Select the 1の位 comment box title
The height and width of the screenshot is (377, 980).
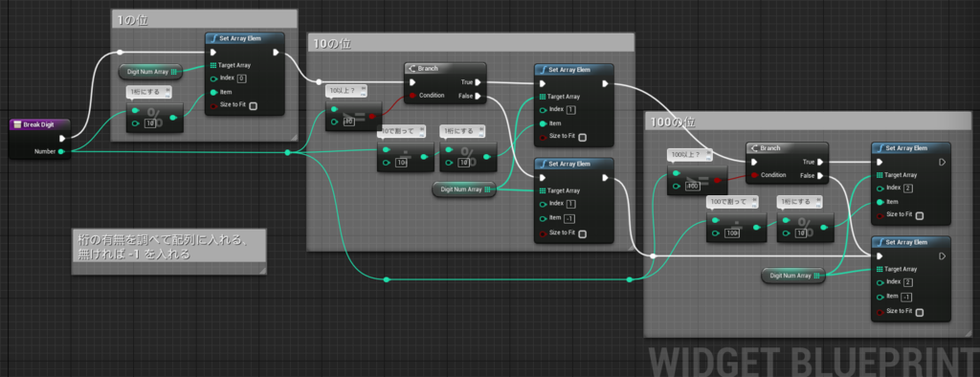click(x=132, y=20)
